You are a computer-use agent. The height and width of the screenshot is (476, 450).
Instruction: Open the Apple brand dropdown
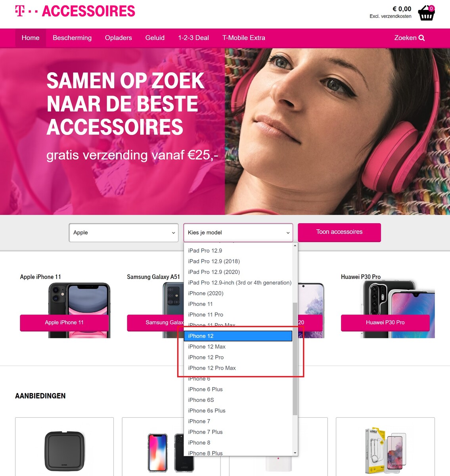point(124,232)
